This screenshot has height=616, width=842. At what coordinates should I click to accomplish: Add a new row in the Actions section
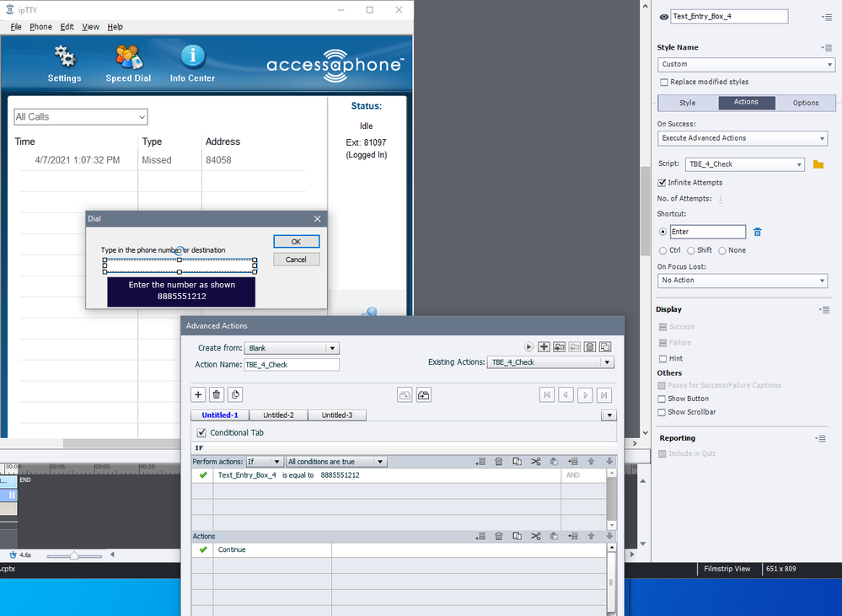480,536
